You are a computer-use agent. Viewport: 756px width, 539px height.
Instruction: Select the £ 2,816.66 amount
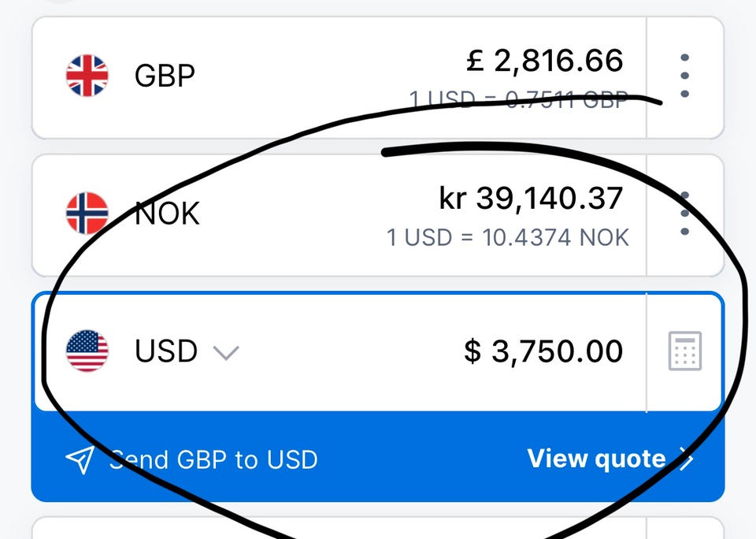click(544, 61)
